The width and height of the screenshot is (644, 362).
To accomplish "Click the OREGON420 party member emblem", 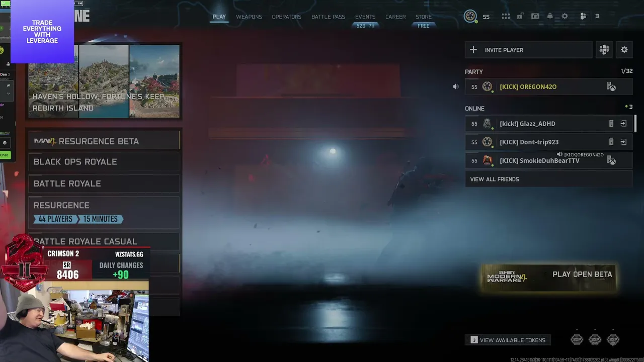I will click(487, 86).
